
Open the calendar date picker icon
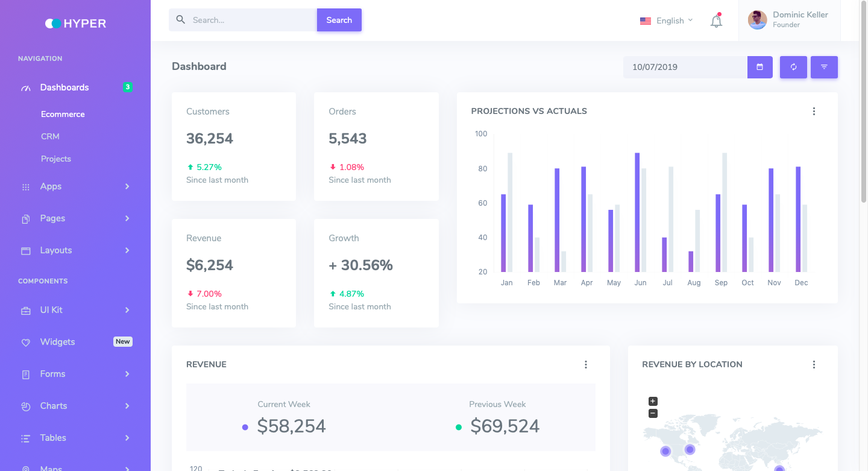[x=759, y=67]
